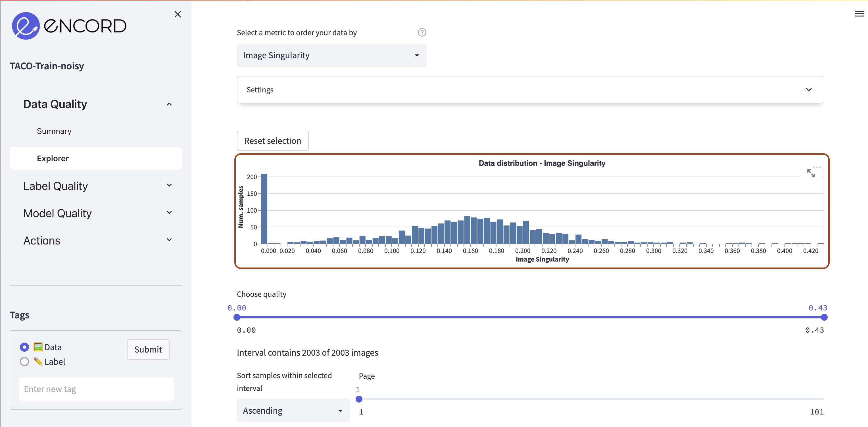
Task: Click the page maximum value 101
Action: [817, 412]
